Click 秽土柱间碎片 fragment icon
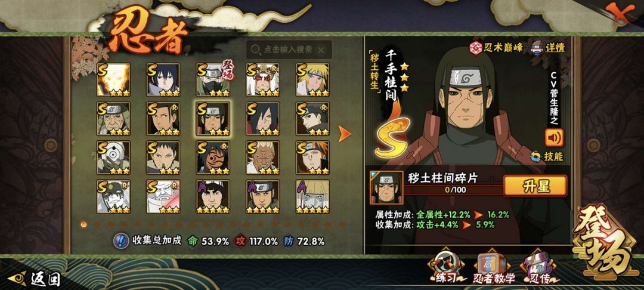 [x=386, y=188]
